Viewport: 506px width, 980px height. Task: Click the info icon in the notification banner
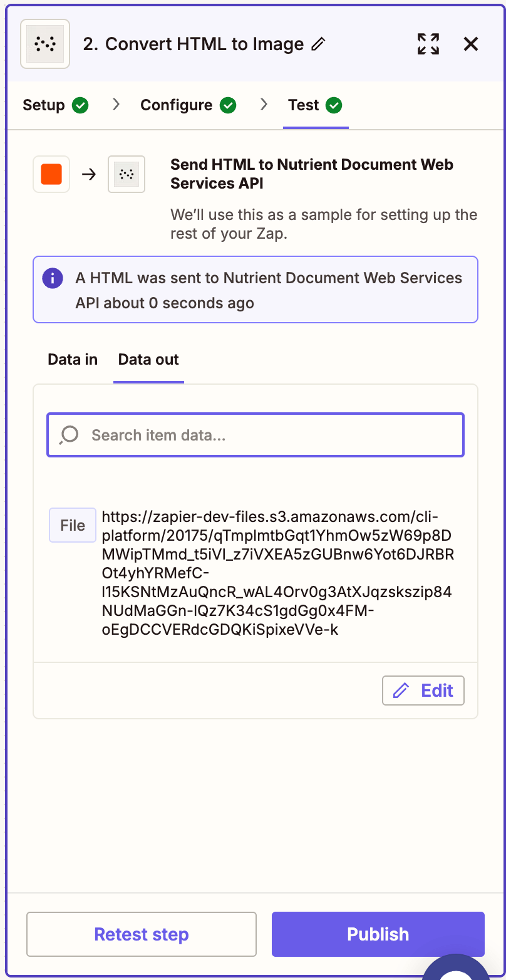(53, 278)
